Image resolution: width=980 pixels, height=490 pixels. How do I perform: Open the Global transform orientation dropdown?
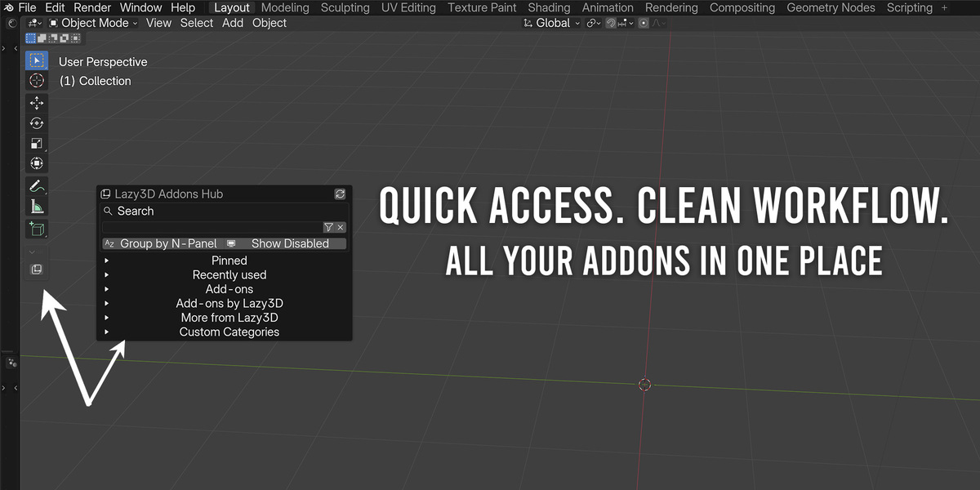[x=551, y=23]
